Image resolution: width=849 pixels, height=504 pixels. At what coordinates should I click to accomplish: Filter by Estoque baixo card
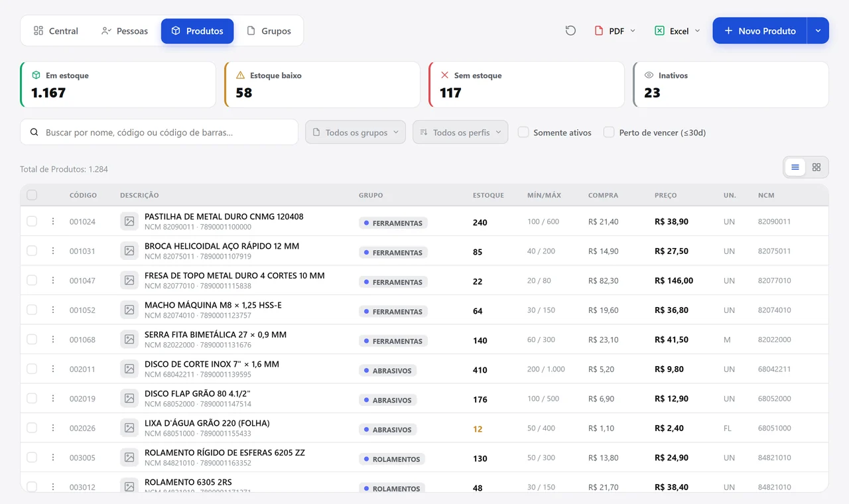(x=322, y=85)
